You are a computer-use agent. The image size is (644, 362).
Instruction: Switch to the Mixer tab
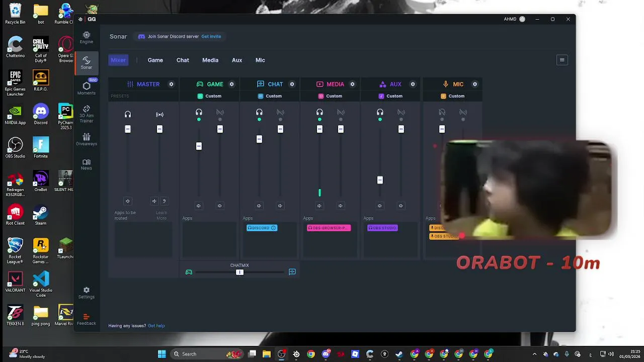click(118, 60)
